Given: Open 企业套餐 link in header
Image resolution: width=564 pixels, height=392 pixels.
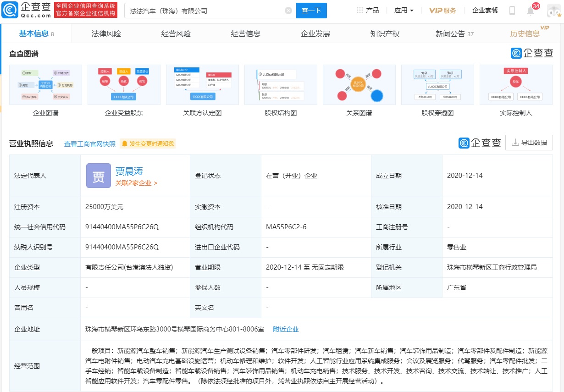Looking at the screenshot, I should (485, 10).
